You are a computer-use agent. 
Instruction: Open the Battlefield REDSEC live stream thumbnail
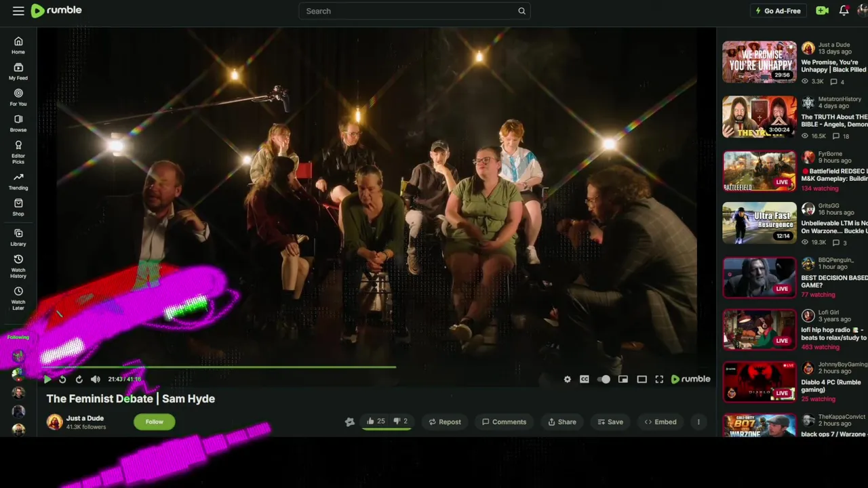click(759, 171)
